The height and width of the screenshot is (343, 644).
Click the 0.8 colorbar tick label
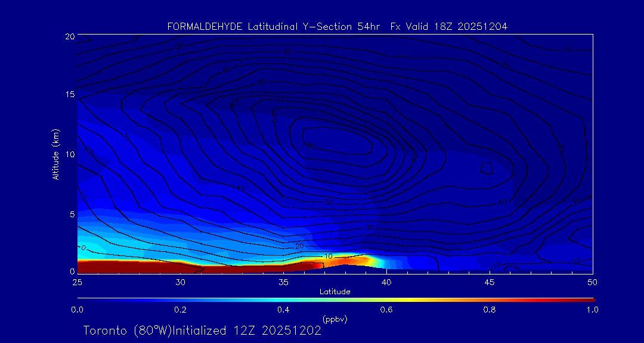pos(490,310)
